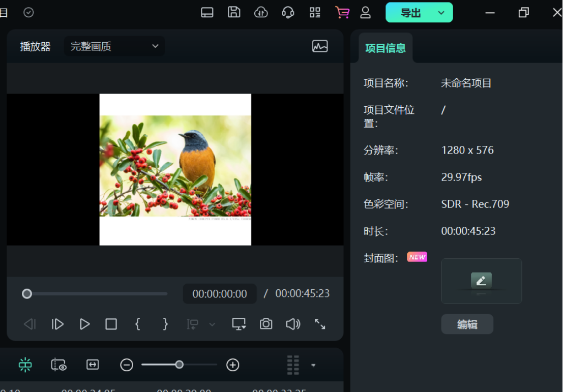Toggle fullscreen preview mode
Image resolution: width=563 pixels, height=392 pixels.
pyautogui.click(x=320, y=324)
